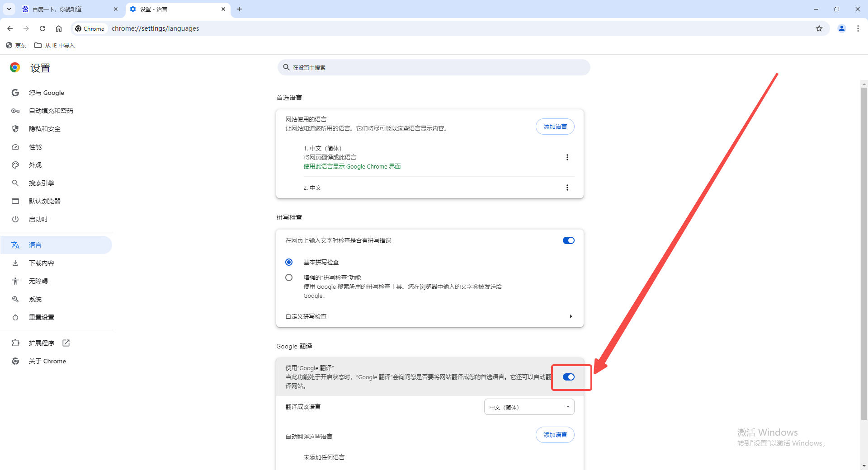Screen dimensions: 868x470
Task: Click 使用此语言显示 Google Chrome 界面 text
Action: point(352,166)
